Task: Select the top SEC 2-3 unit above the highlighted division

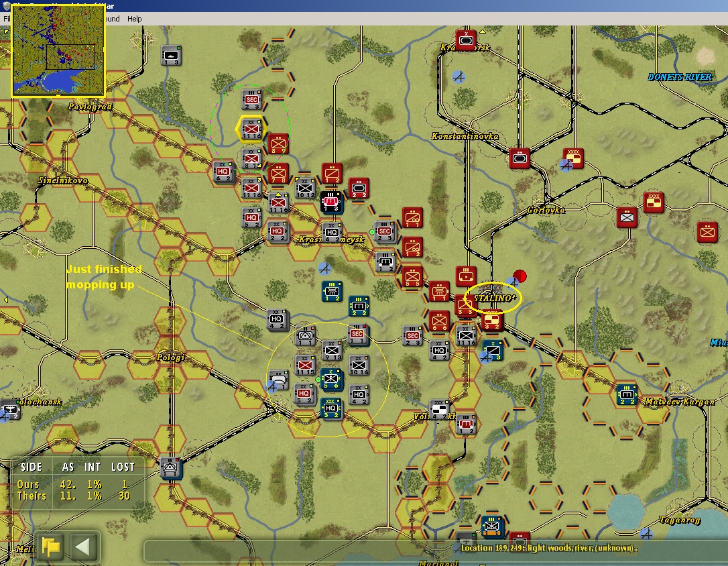Action: pyautogui.click(x=251, y=100)
